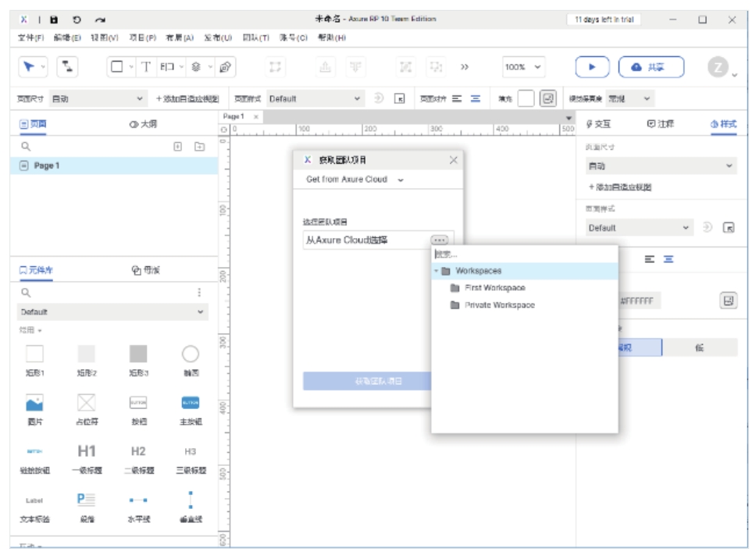Select the center page alignment option
The width and height of the screenshot is (756, 555).
pyautogui.click(x=475, y=99)
